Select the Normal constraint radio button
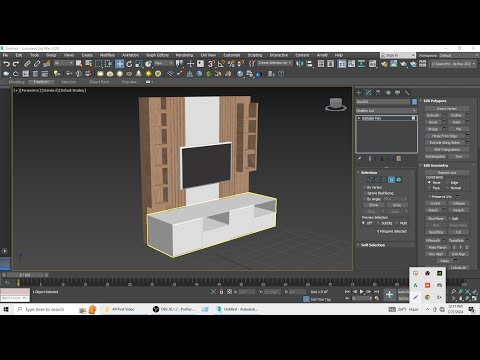Screen dimensions: 480x360 click(447, 188)
